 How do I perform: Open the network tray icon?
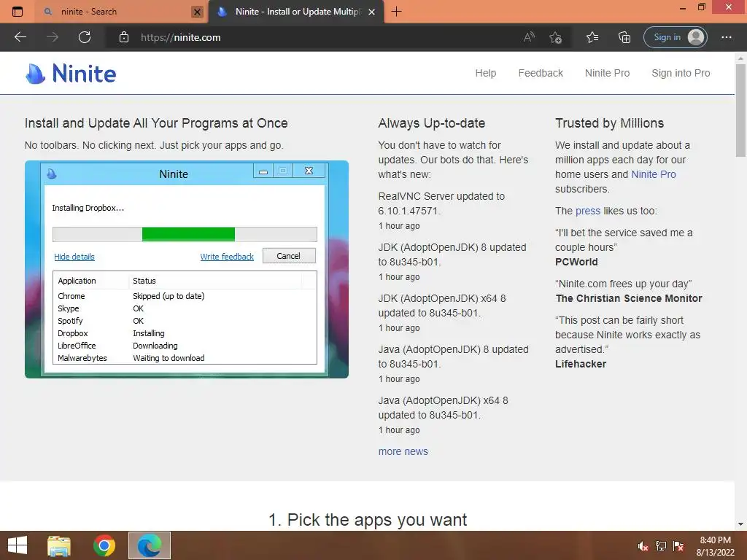tap(661, 546)
